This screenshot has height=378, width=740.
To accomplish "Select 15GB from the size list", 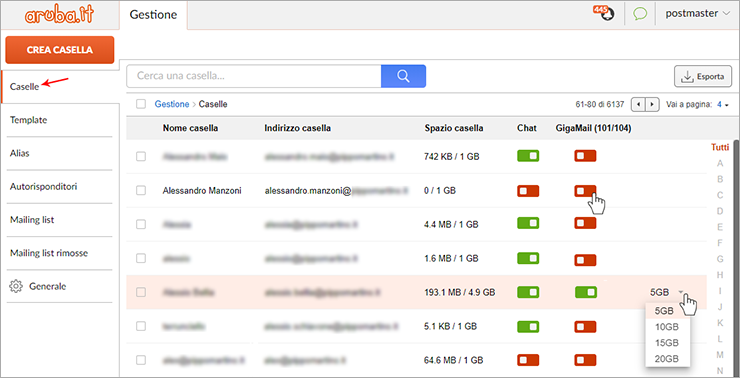I will pyautogui.click(x=667, y=343).
